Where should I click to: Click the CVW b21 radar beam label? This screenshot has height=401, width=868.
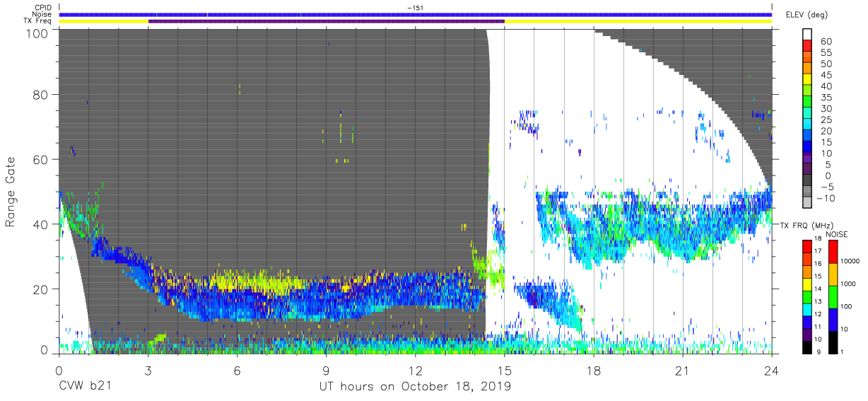(x=84, y=387)
